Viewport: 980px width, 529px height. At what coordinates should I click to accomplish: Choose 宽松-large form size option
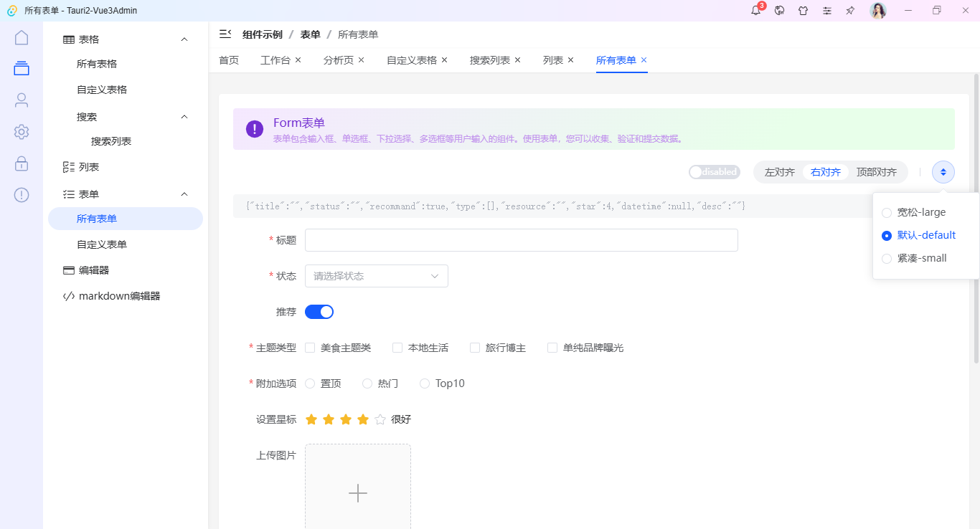[x=919, y=211]
